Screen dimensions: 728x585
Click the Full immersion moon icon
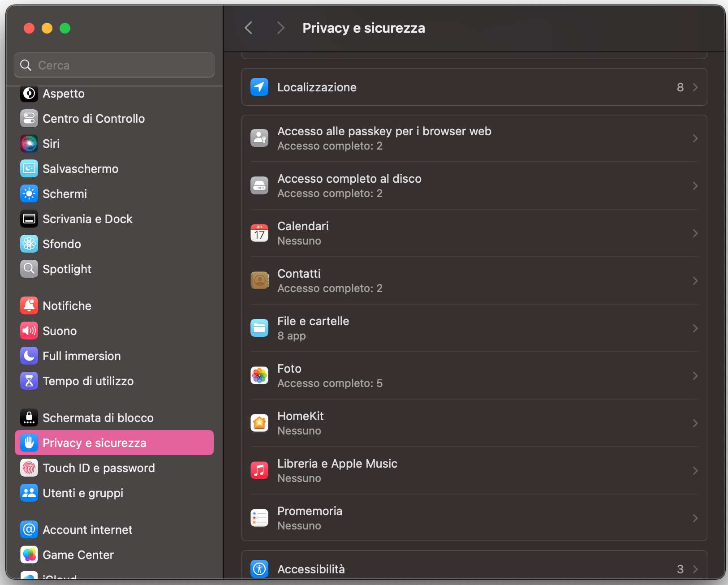point(29,356)
